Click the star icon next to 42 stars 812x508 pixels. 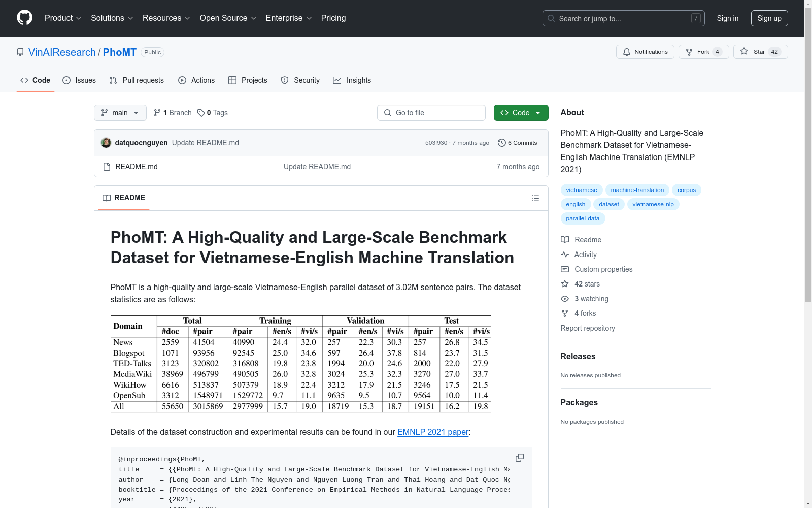pyautogui.click(x=565, y=284)
